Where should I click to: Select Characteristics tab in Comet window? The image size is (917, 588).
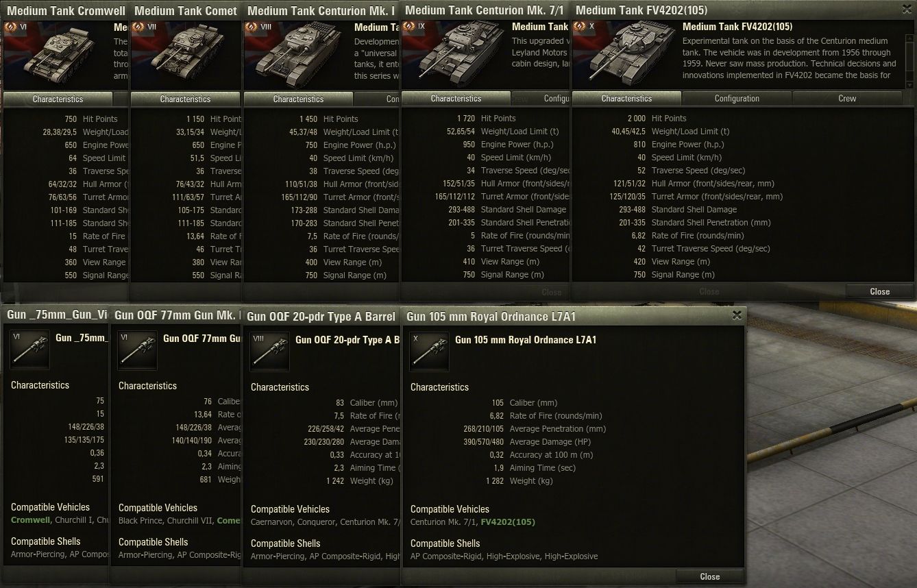[x=185, y=99]
